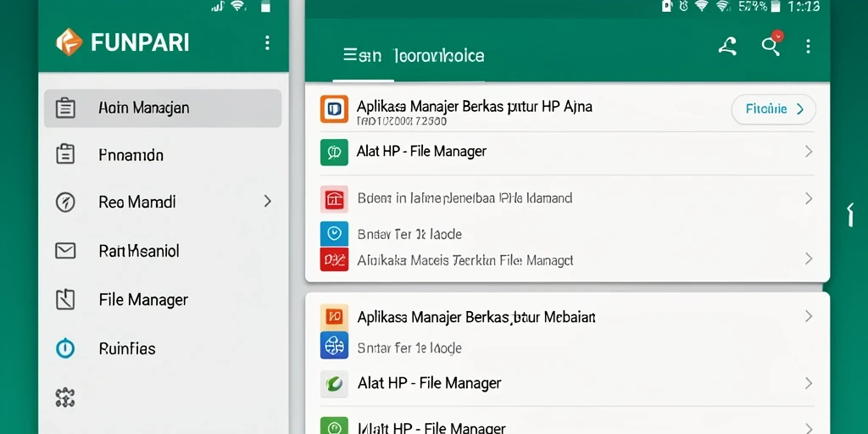Open Bndav Ter 1k laode entry
The image size is (868, 434).
point(409,234)
